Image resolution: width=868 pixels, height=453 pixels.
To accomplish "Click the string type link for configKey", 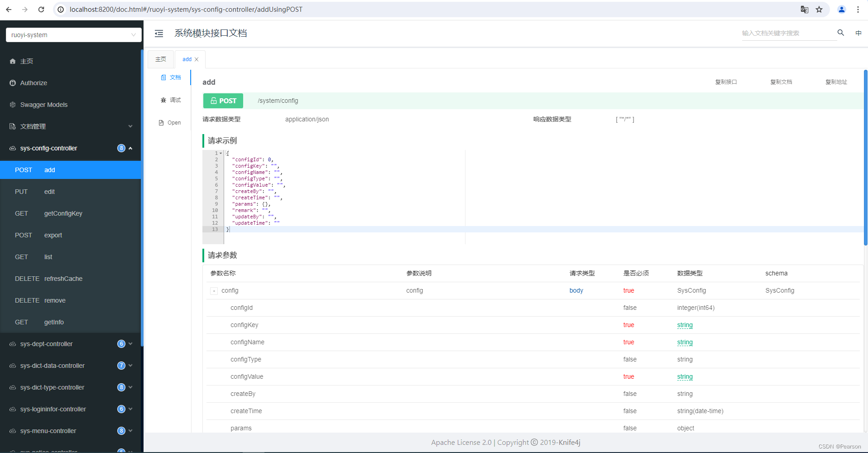I will 685,325.
